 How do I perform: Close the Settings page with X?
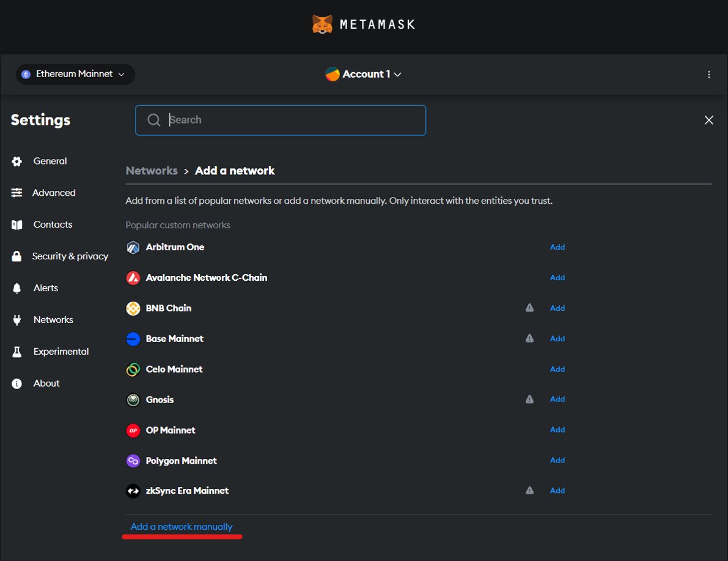point(708,121)
